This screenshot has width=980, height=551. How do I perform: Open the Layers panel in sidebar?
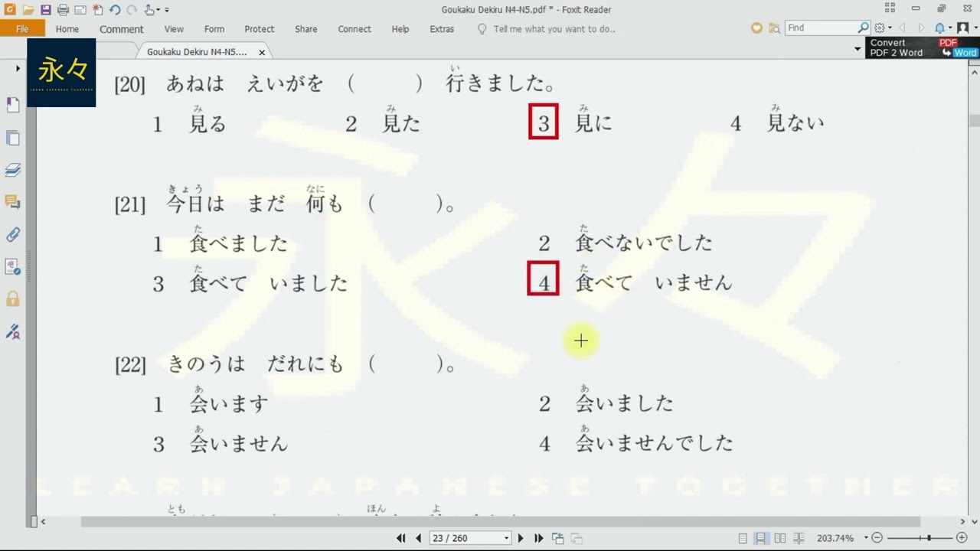pyautogui.click(x=12, y=170)
